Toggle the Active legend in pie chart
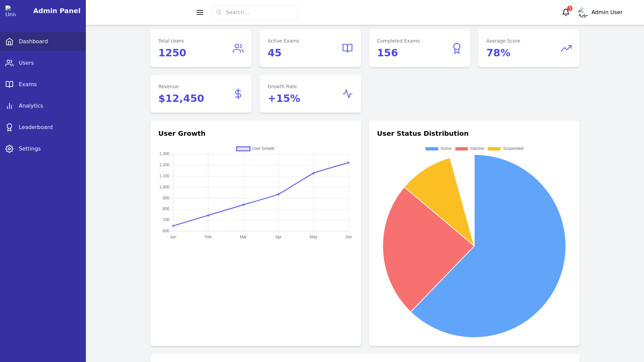644x362 pixels. click(438, 148)
